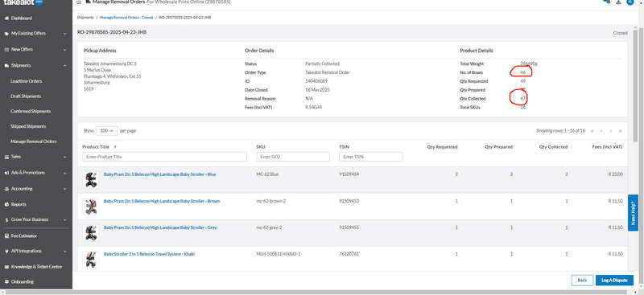Viewport: 644px width, 295px height.
Task: Select TSIN cell 76120761
Action: [349, 254]
